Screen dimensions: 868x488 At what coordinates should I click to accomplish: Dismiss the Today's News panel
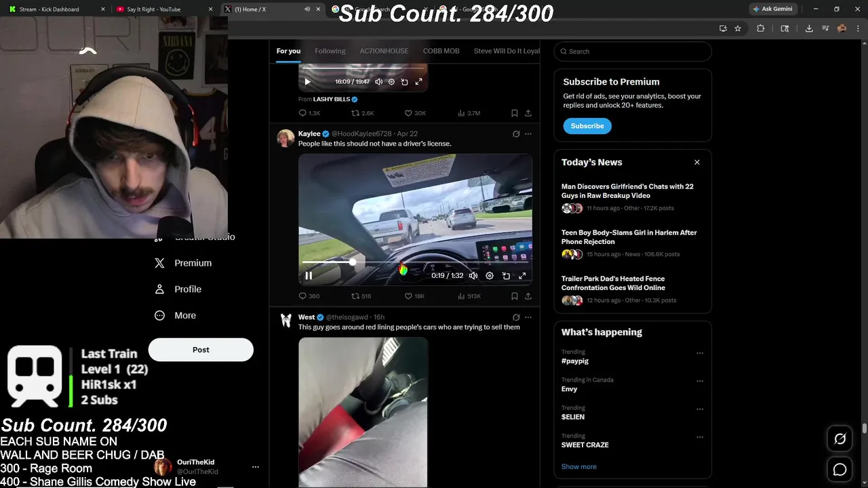click(696, 162)
